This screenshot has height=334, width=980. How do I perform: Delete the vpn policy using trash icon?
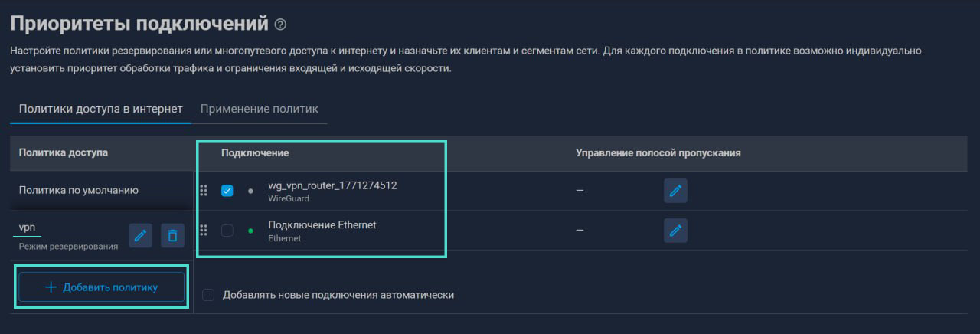(x=173, y=235)
